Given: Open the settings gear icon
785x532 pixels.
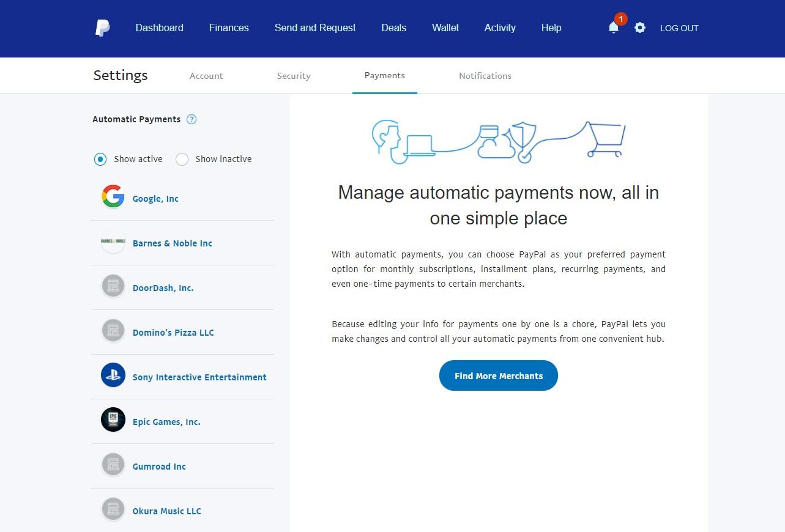Looking at the screenshot, I should click(640, 28).
